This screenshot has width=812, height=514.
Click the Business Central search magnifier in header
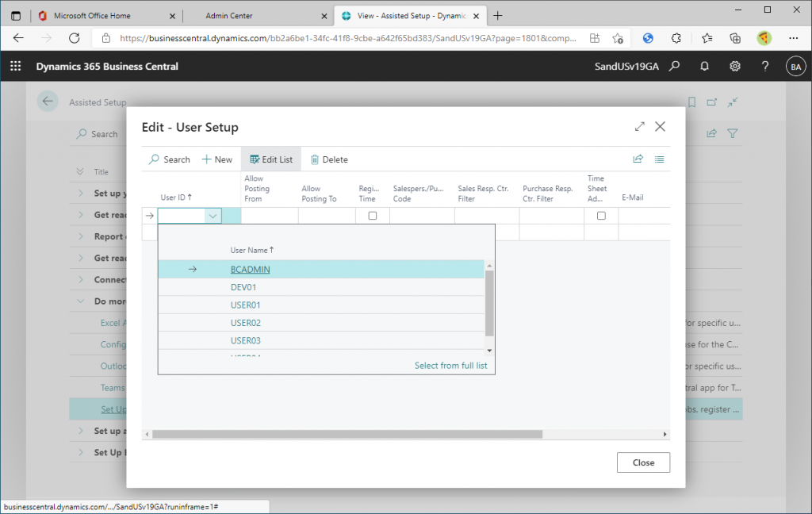[x=674, y=66]
